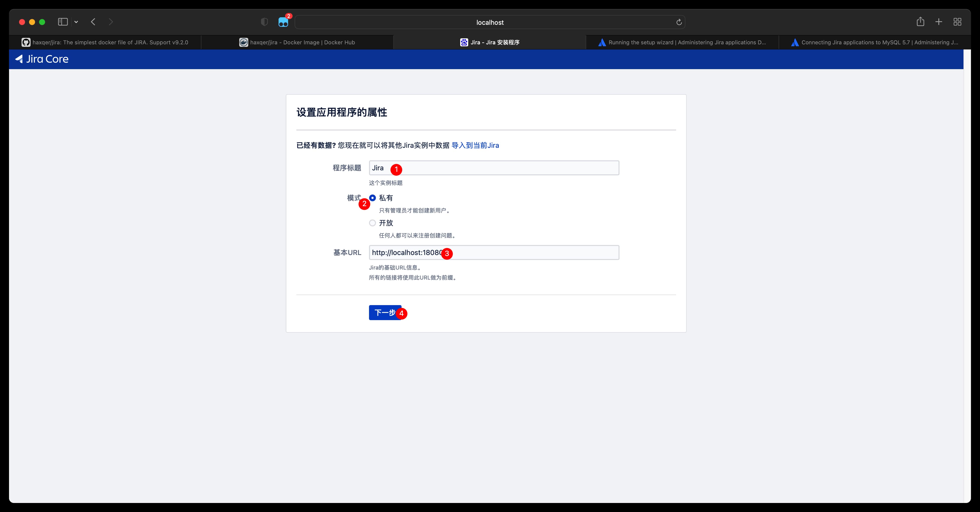Open a new tab with plus icon
Screen dimensions: 980x512
(x=938, y=22)
